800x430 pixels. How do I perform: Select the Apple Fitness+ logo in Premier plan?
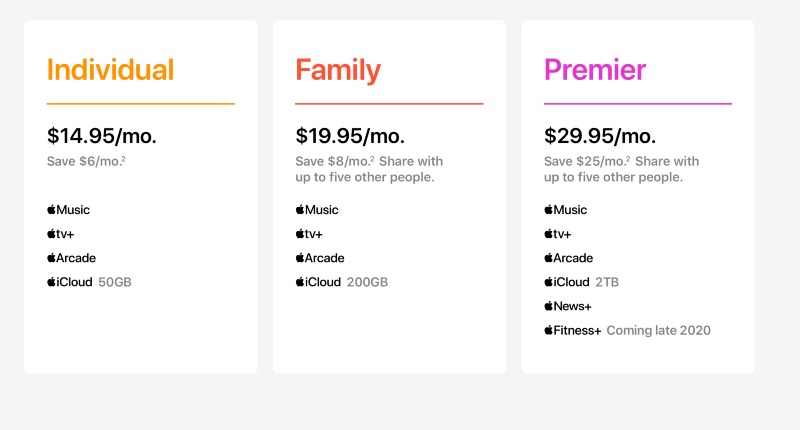pos(572,331)
